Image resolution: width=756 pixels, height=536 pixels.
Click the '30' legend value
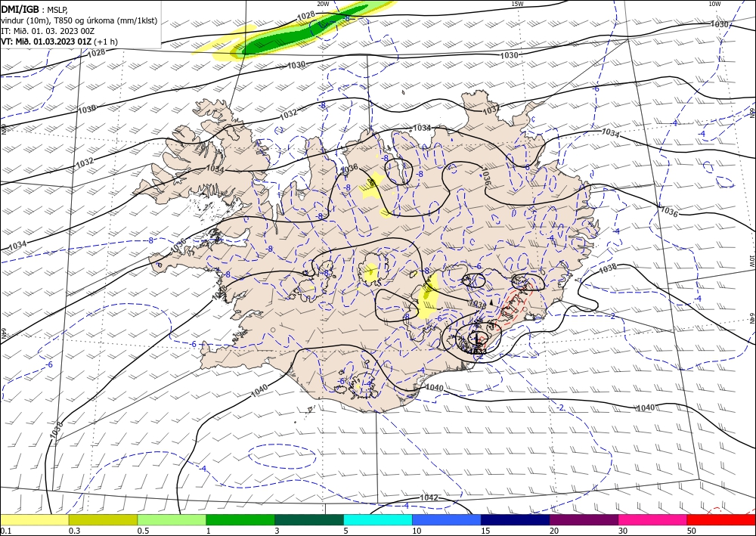click(623, 531)
